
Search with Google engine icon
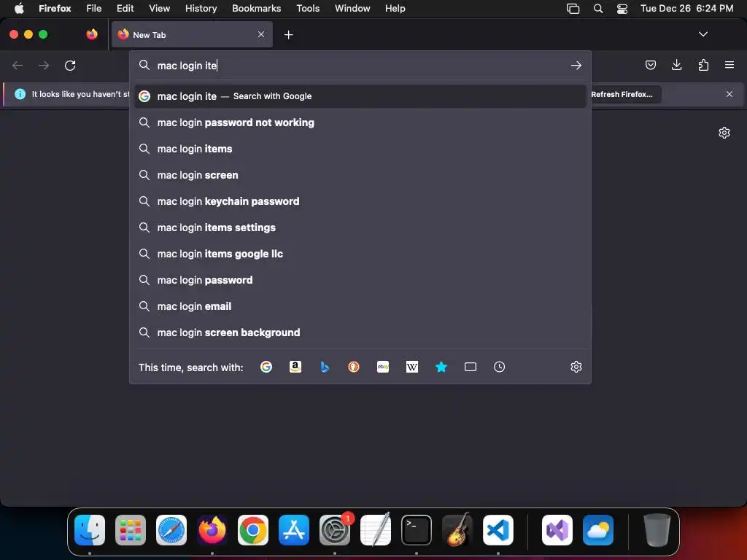266,367
